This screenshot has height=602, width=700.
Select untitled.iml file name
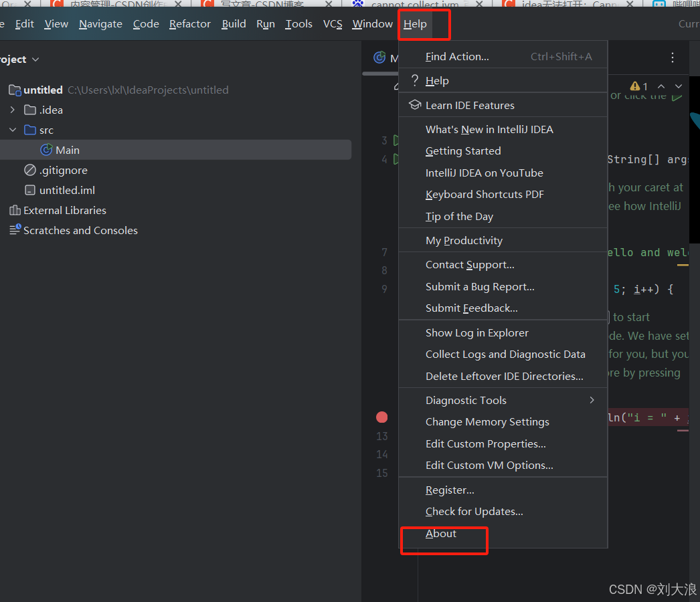(67, 191)
